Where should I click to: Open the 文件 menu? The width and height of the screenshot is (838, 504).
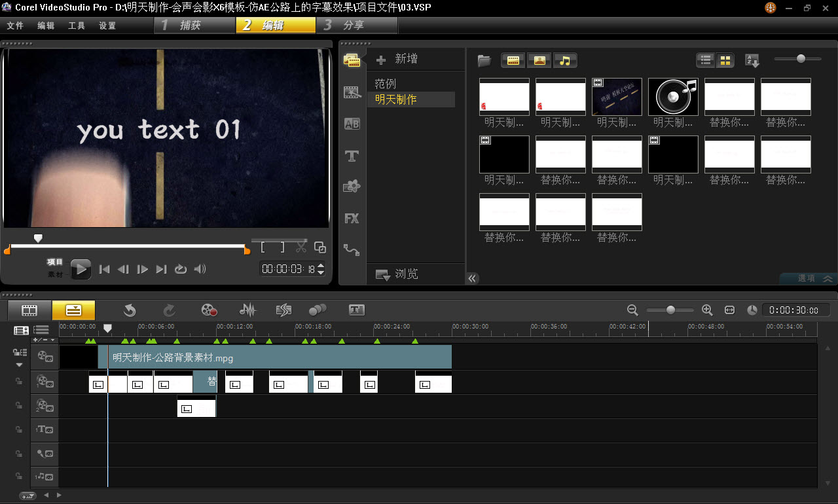click(x=15, y=26)
